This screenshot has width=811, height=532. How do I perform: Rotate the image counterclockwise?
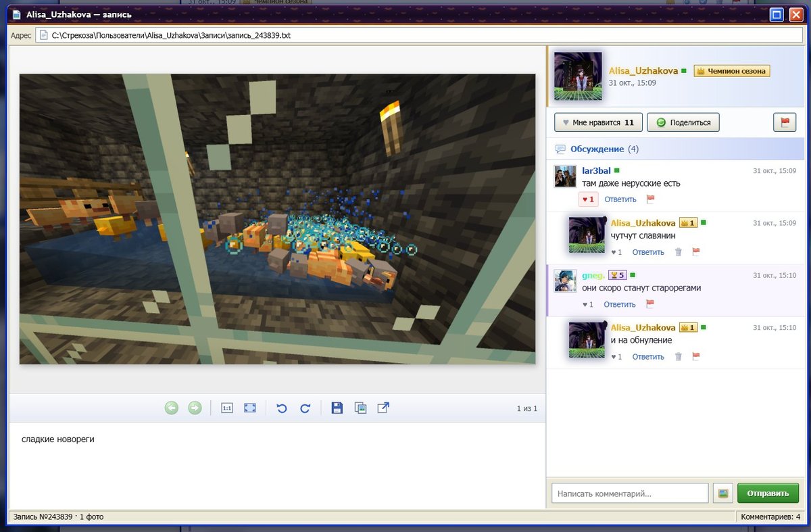pyautogui.click(x=282, y=408)
